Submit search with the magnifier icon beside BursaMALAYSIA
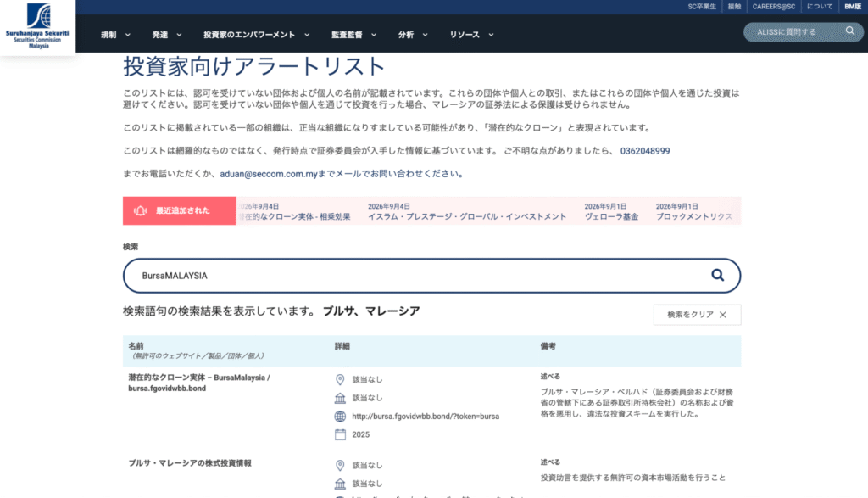Viewport: 868px width, 498px height. pyautogui.click(x=717, y=276)
